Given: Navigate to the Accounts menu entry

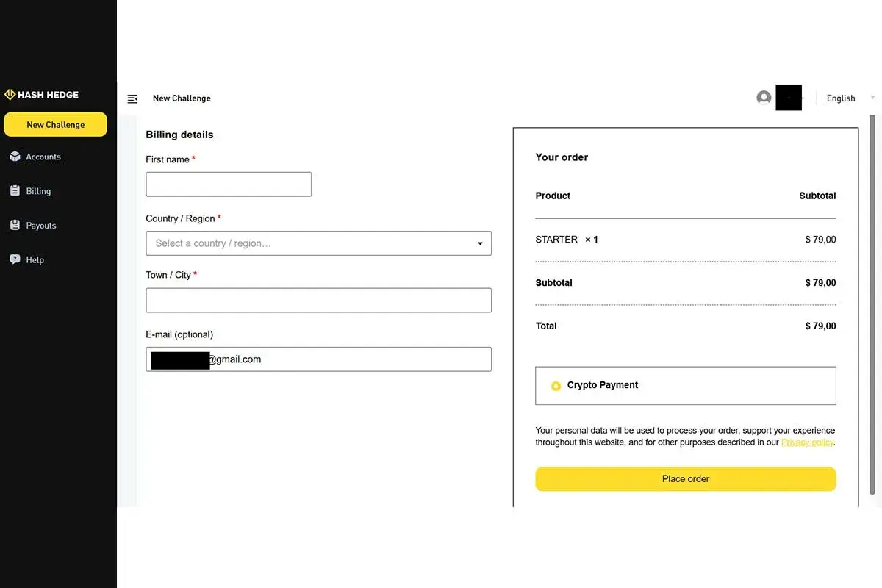Looking at the screenshot, I should pyautogui.click(x=44, y=157).
